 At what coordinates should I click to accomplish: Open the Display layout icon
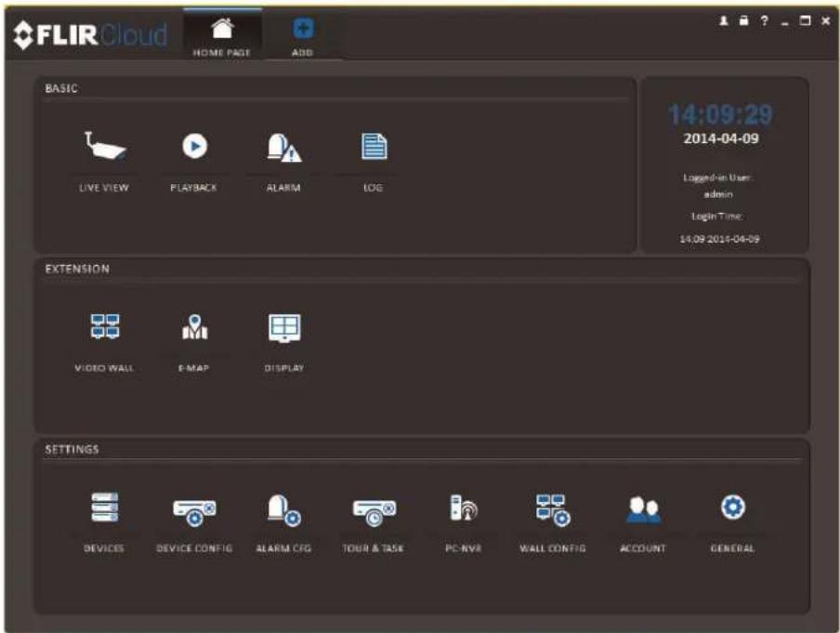284,327
